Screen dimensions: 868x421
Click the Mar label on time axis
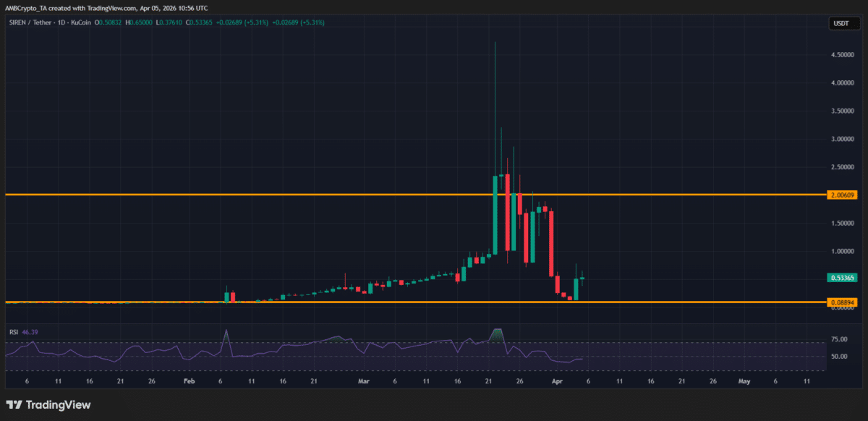coord(363,381)
